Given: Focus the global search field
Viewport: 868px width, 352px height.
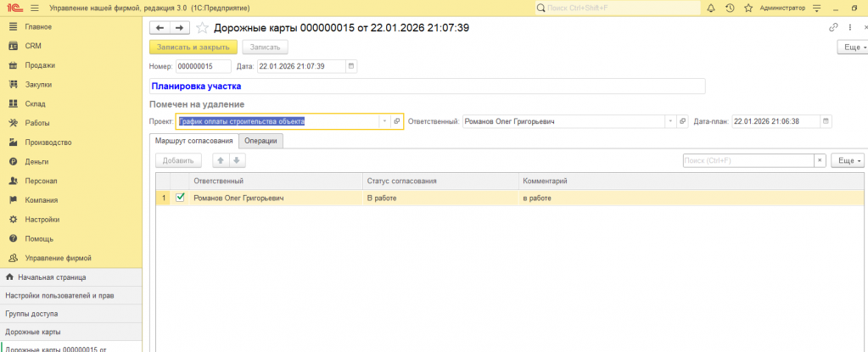Looking at the screenshot, I should 618,8.
